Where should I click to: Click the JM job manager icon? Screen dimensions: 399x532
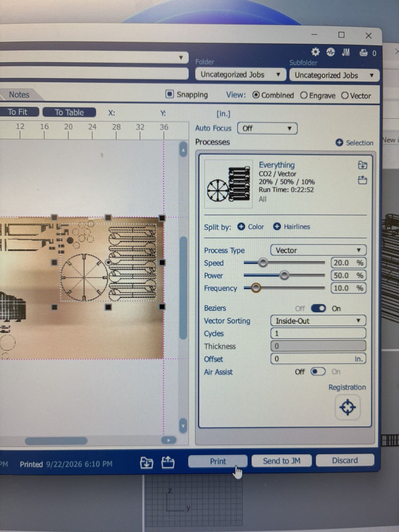(346, 52)
